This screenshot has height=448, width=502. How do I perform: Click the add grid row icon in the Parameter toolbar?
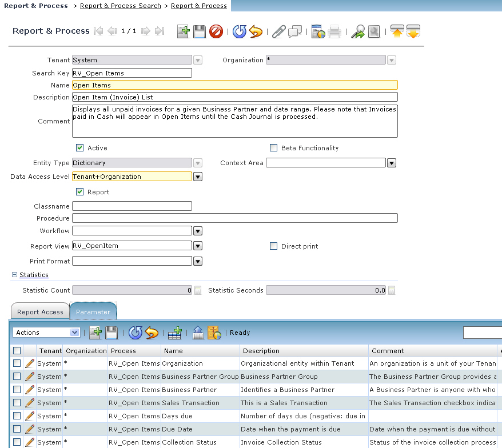tap(174, 333)
